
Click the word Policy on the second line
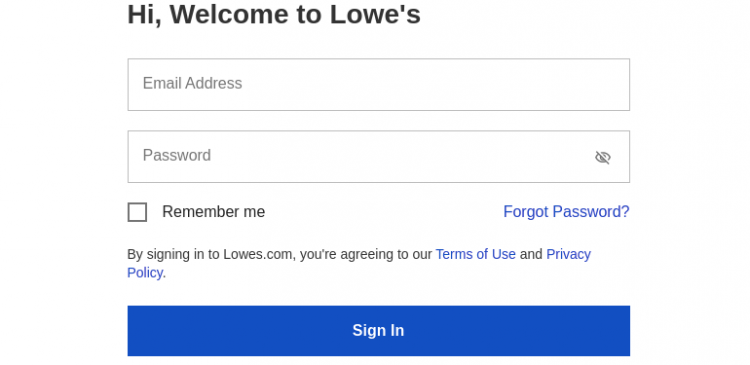[x=145, y=273]
